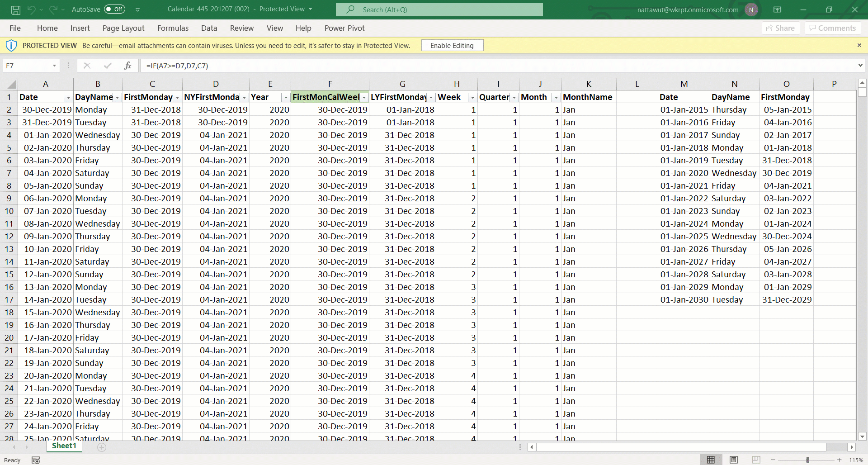Open the Help tab

303,28
